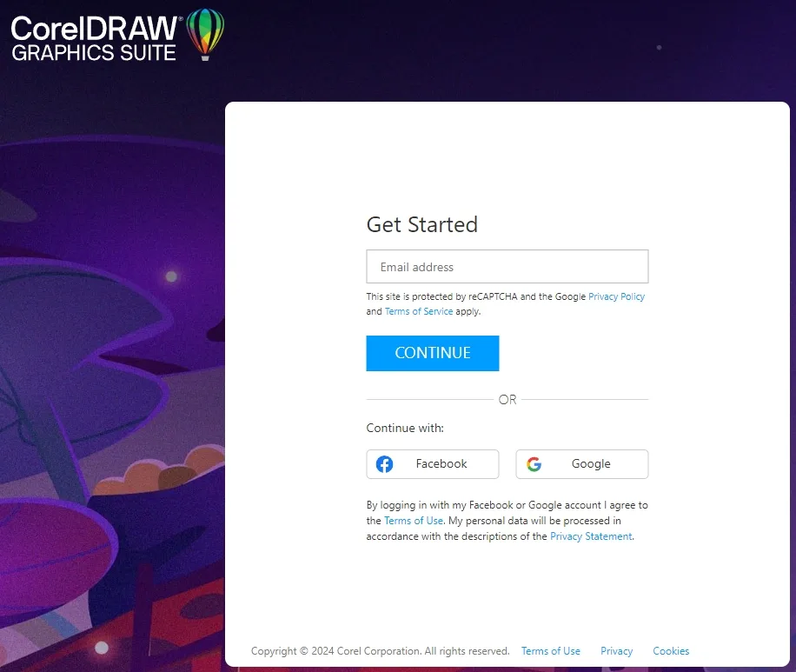Click the Facebook logo icon

[x=384, y=463]
